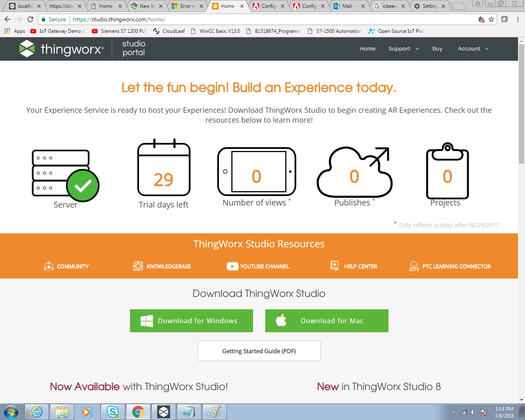Open the Community resource link
This screenshot has width=525, height=420.
66,266
